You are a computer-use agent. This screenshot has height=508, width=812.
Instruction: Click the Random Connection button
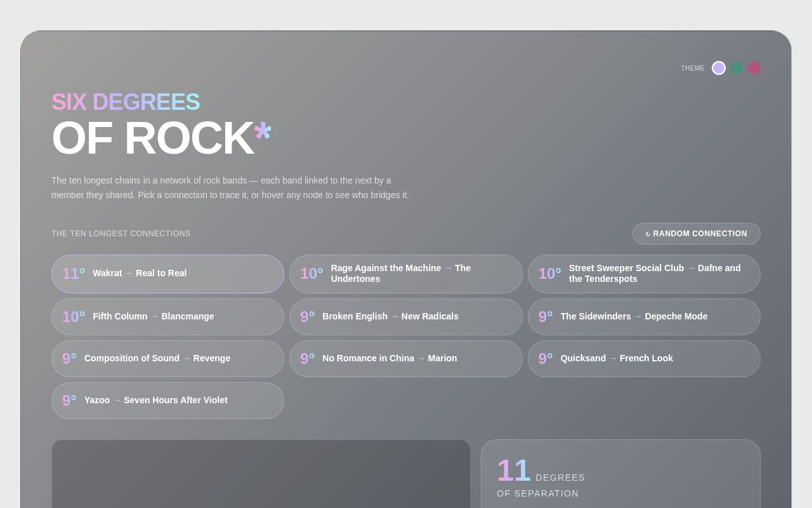(x=697, y=234)
